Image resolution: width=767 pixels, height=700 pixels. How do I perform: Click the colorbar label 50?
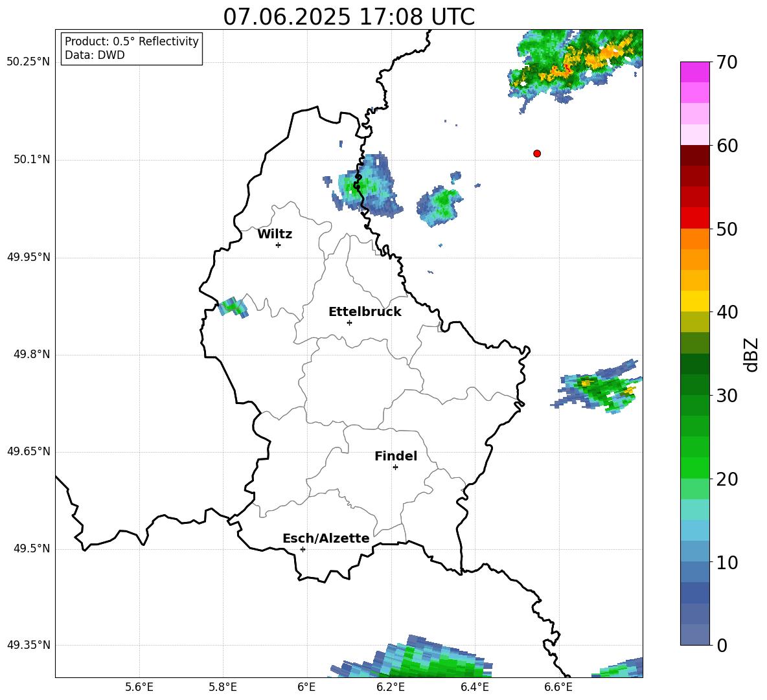(727, 229)
